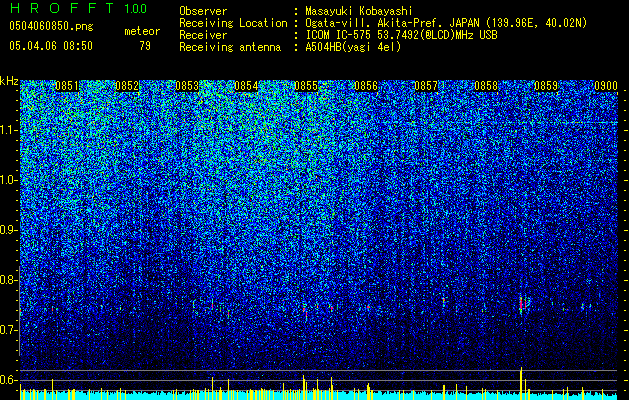Select the file name 0504060850.png

click(51, 26)
